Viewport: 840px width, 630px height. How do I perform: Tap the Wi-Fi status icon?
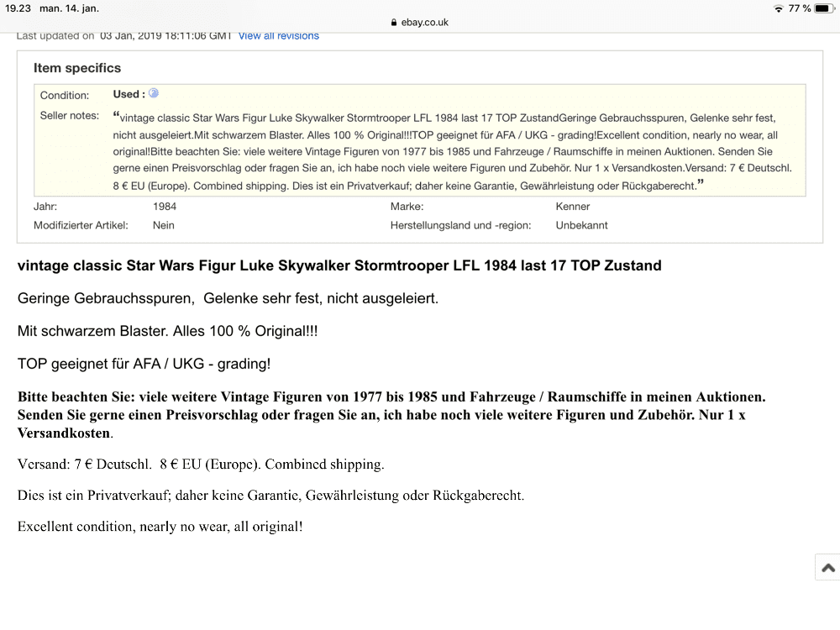point(779,8)
